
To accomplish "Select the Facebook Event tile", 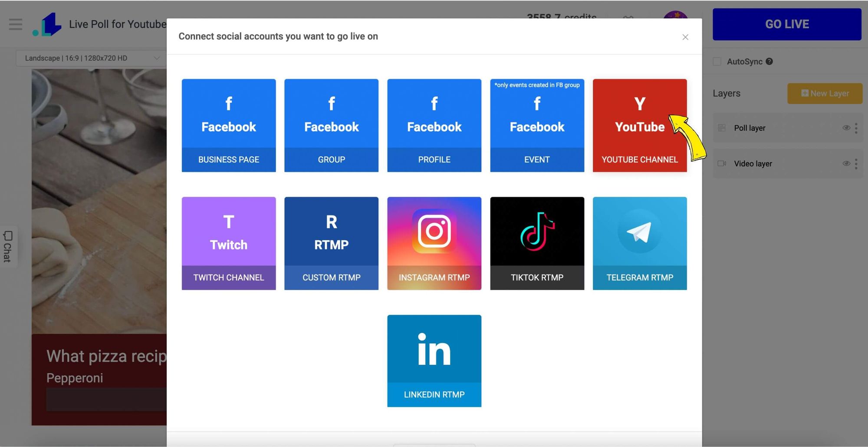I will click(x=537, y=125).
